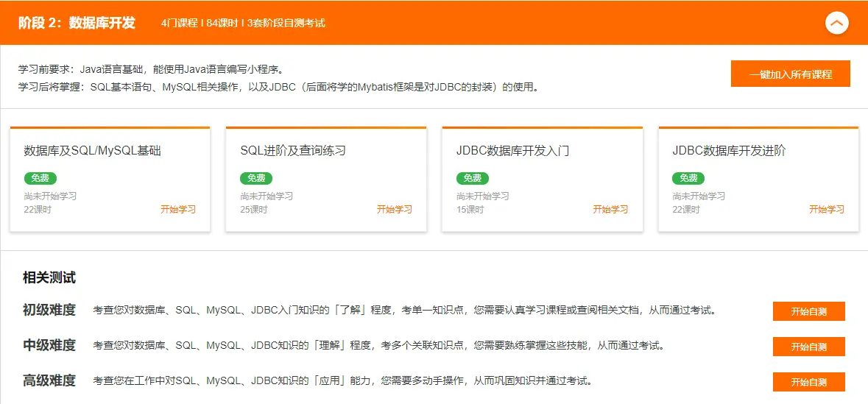The height and width of the screenshot is (404, 868).
Task: Click 开始学习 for 数据库及SQL/MySQL基础
Action: pos(178,210)
